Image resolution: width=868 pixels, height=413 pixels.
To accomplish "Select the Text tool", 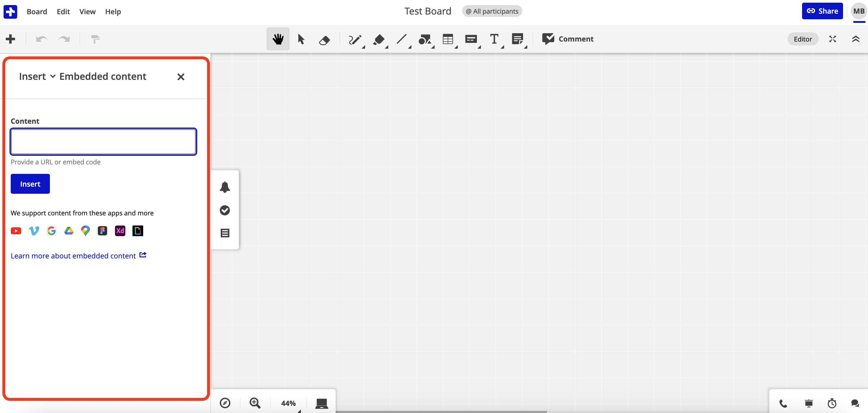I will pos(494,39).
